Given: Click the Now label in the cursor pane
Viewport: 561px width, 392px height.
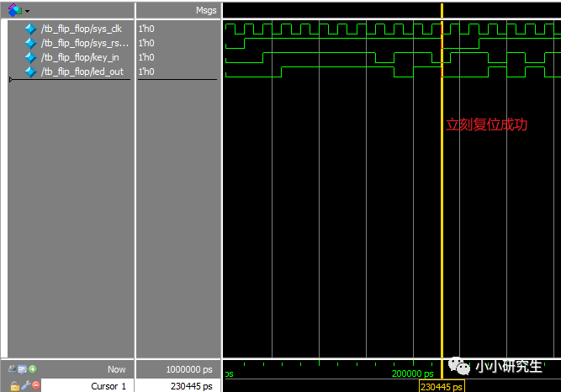Looking at the screenshot, I should pos(117,369).
